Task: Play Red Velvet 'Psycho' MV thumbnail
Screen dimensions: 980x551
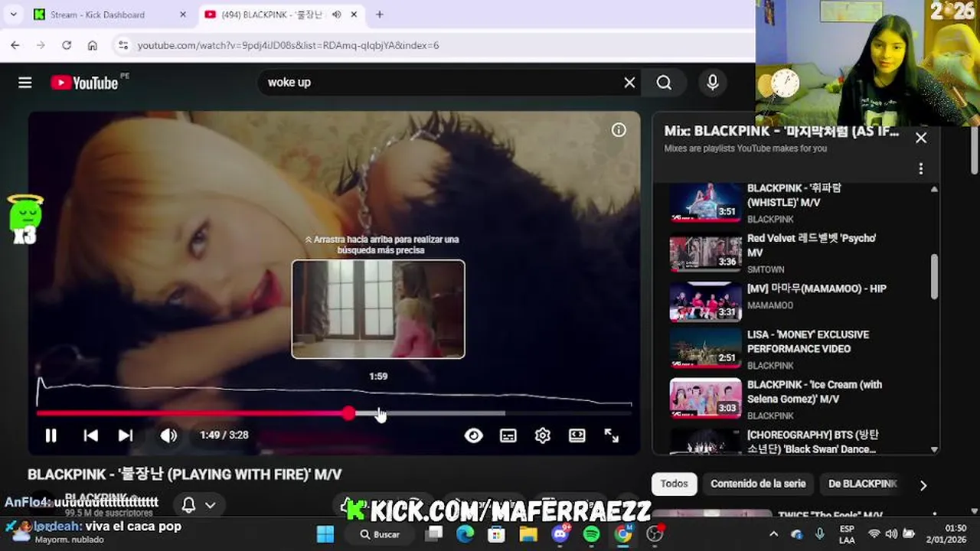Action: coord(706,253)
